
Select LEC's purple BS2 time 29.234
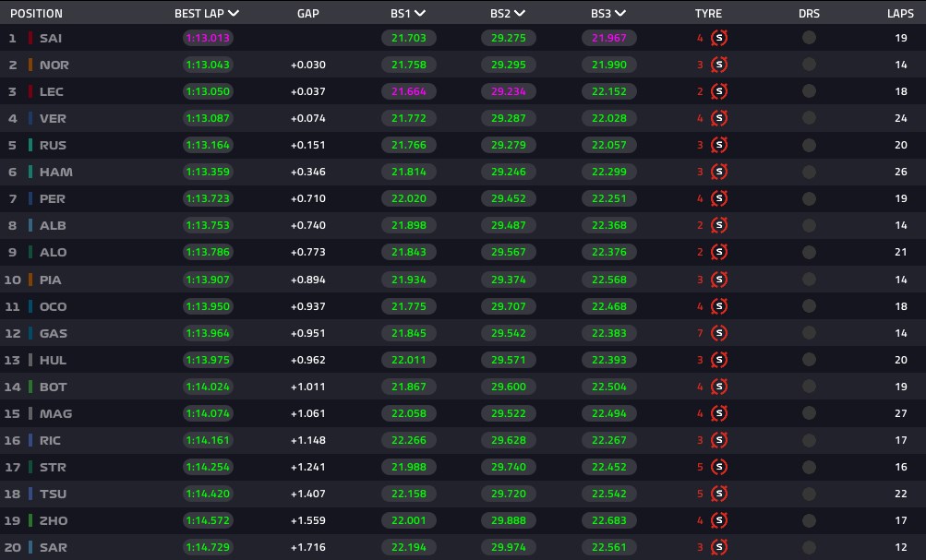coord(509,91)
